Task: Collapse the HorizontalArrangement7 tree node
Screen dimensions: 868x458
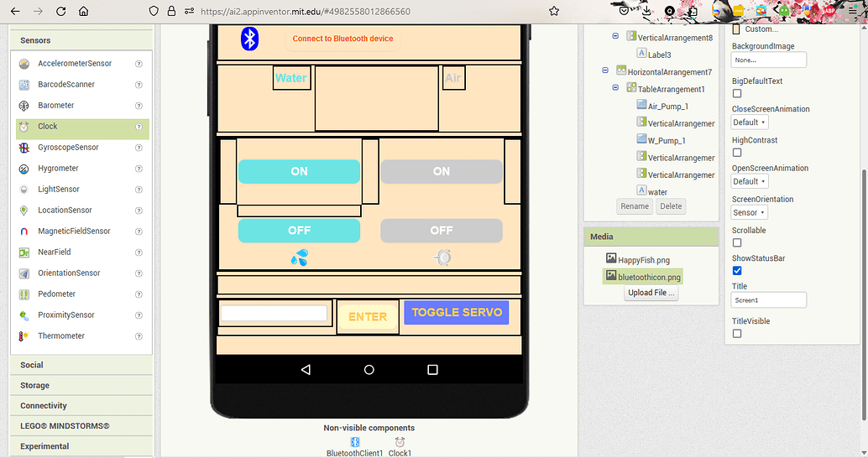Action: (606, 71)
